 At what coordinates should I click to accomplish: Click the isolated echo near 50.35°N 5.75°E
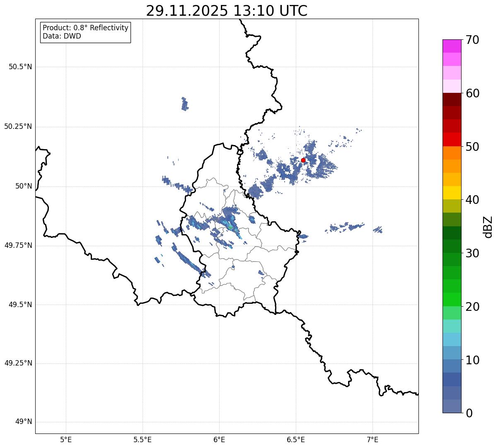coord(185,104)
